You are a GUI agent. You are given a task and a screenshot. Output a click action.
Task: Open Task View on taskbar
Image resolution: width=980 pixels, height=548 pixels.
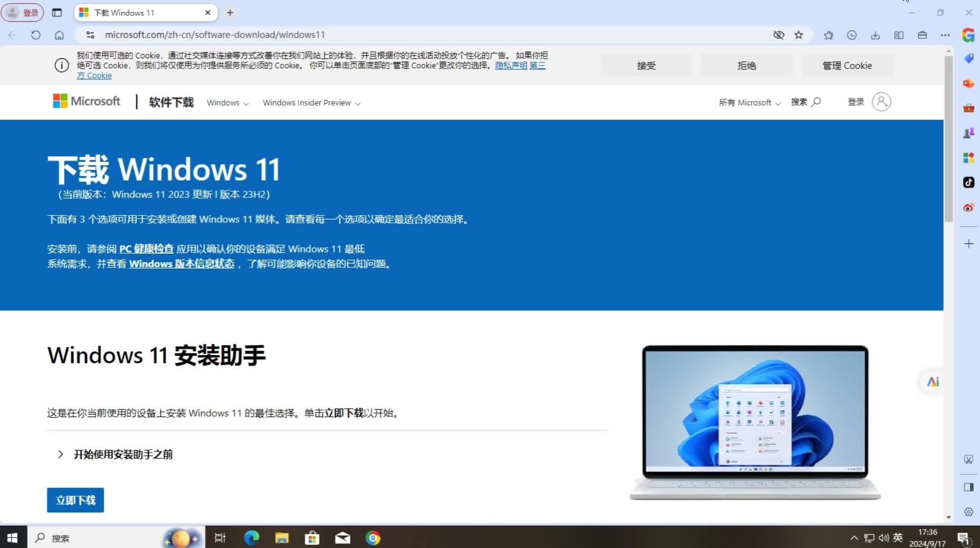(220, 537)
